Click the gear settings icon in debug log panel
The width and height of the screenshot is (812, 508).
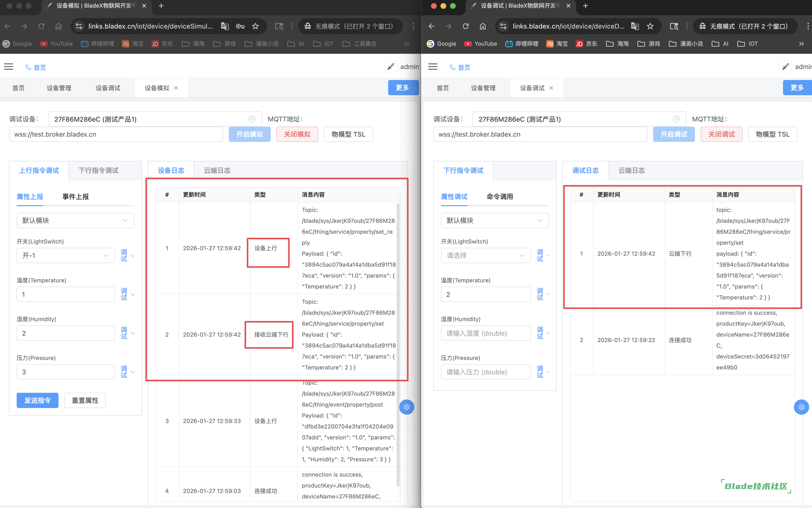pos(801,407)
